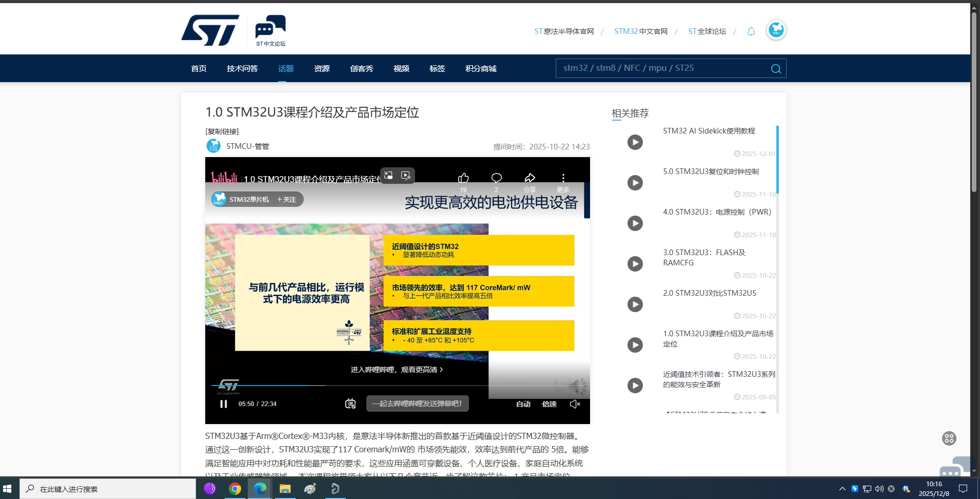Image resolution: width=980 pixels, height=499 pixels.
Task: Click the picture-in-picture video overlay icon
Action: click(389, 176)
